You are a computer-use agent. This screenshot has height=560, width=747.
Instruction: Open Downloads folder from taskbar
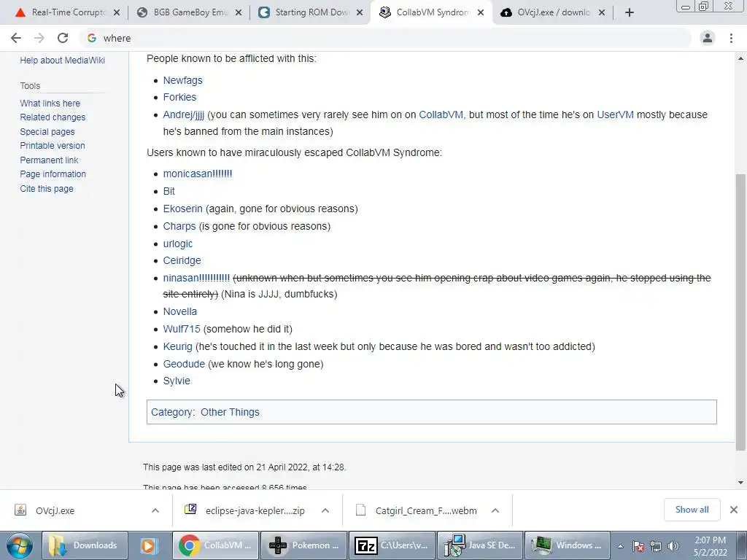click(x=85, y=545)
